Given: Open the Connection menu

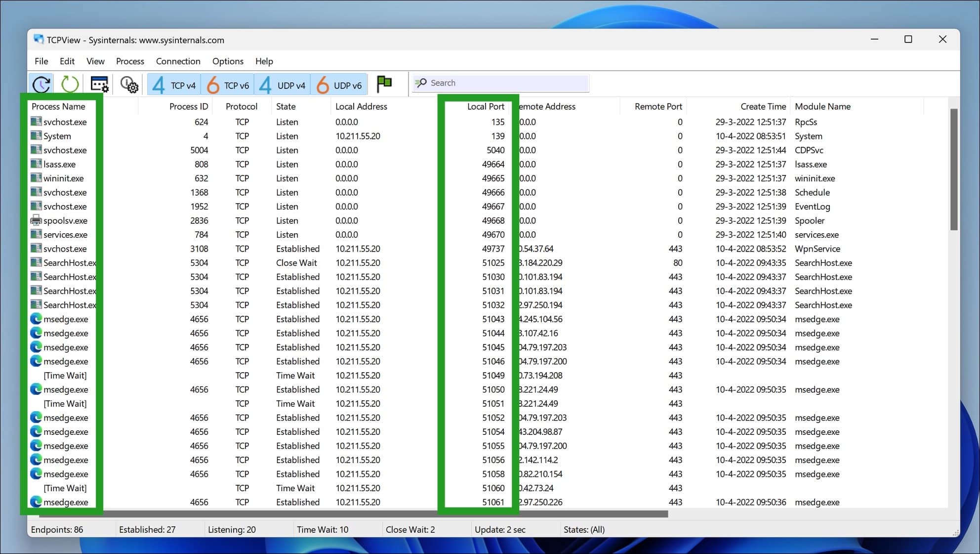Looking at the screenshot, I should pos(178,61).
